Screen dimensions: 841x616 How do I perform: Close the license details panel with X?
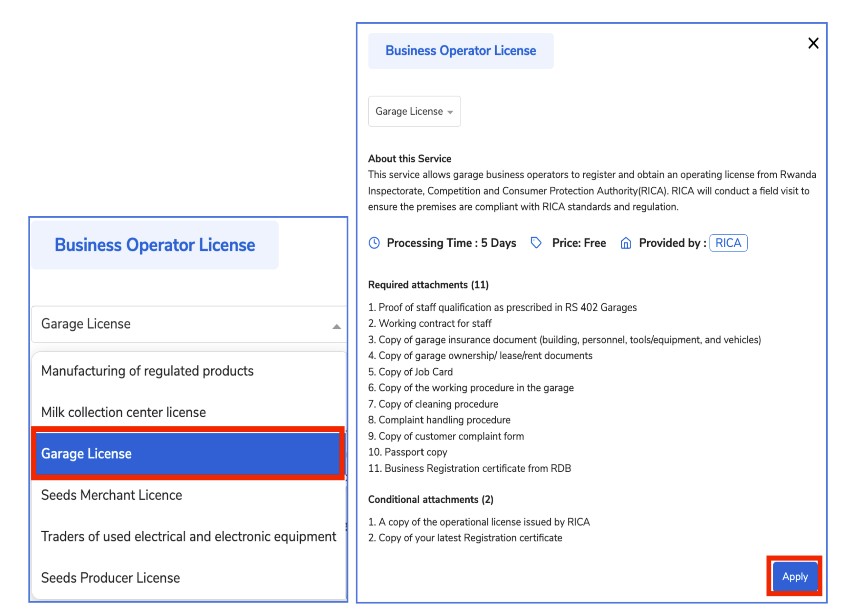(x=813, y=43)
